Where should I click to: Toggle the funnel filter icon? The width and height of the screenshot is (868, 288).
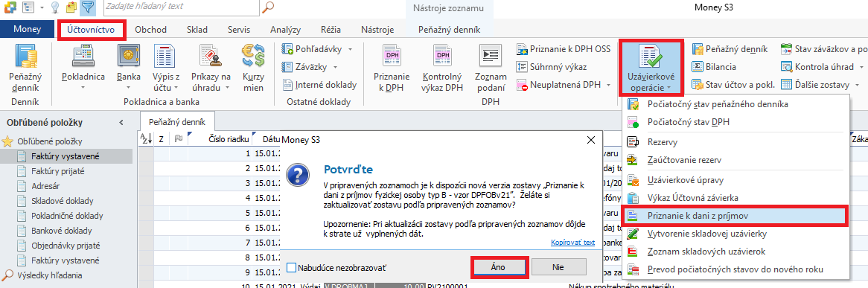coord(87,7)
